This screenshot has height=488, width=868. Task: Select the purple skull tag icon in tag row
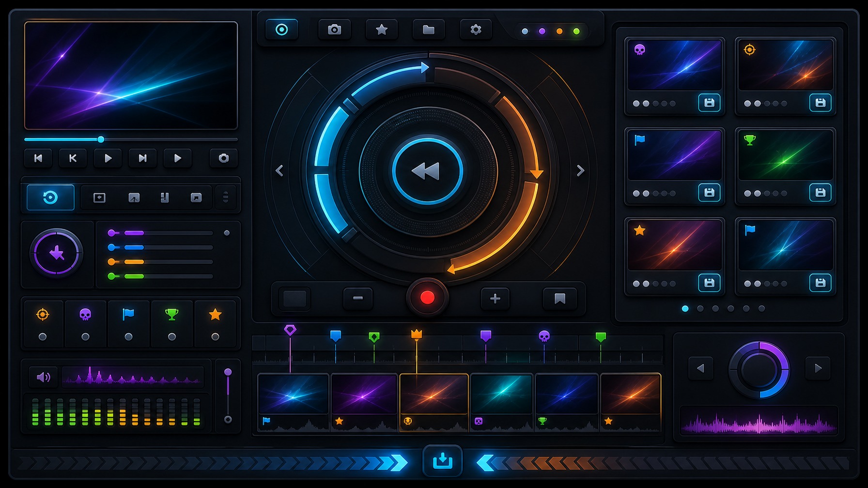[x=85, y=315]
